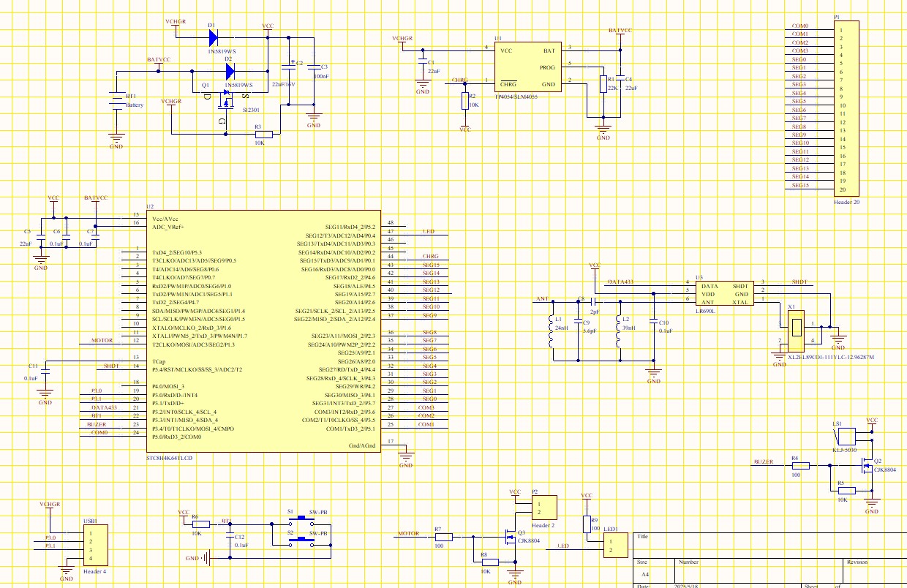Click the TP4054/SLM4055 part label
The width and height of the screenshot is (907, 588).
[516, 97]
